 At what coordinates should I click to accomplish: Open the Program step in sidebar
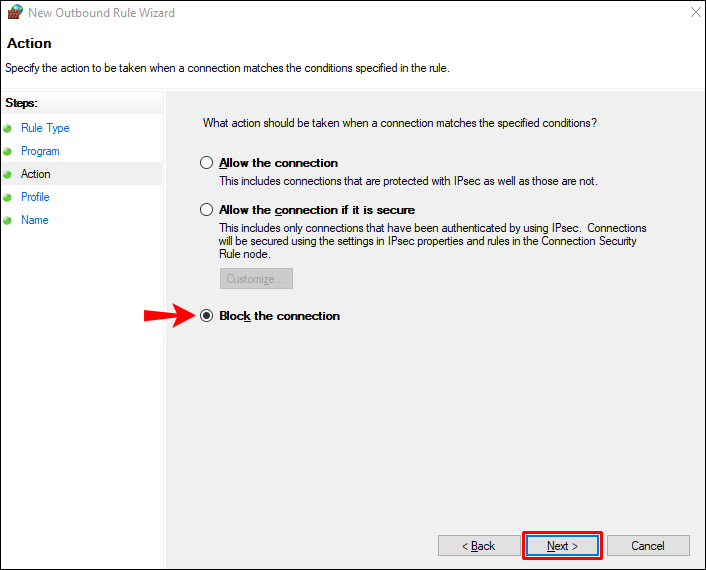coord(40,151)
